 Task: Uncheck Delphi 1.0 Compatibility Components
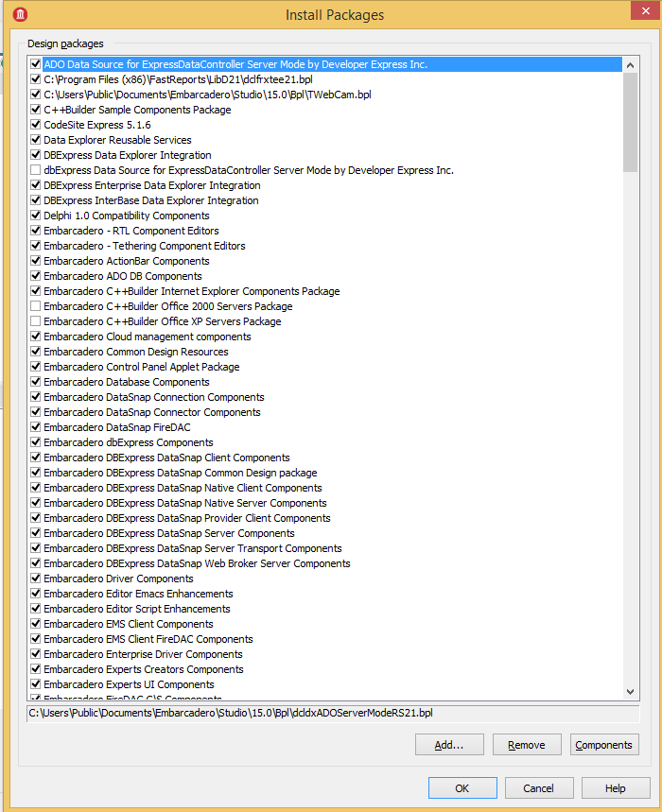coord(36,216)
